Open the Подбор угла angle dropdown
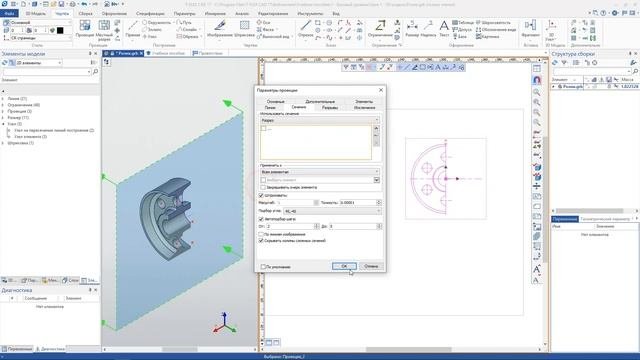This screenshot has height=360, width=640. click(x=332, y=211)
